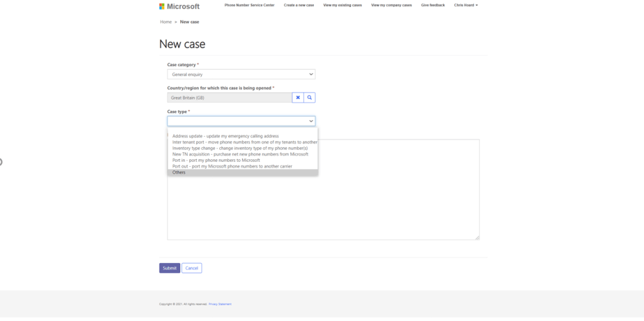Click inside the description text area
This screenshot has width=644, height=321.
coord(323,208)
